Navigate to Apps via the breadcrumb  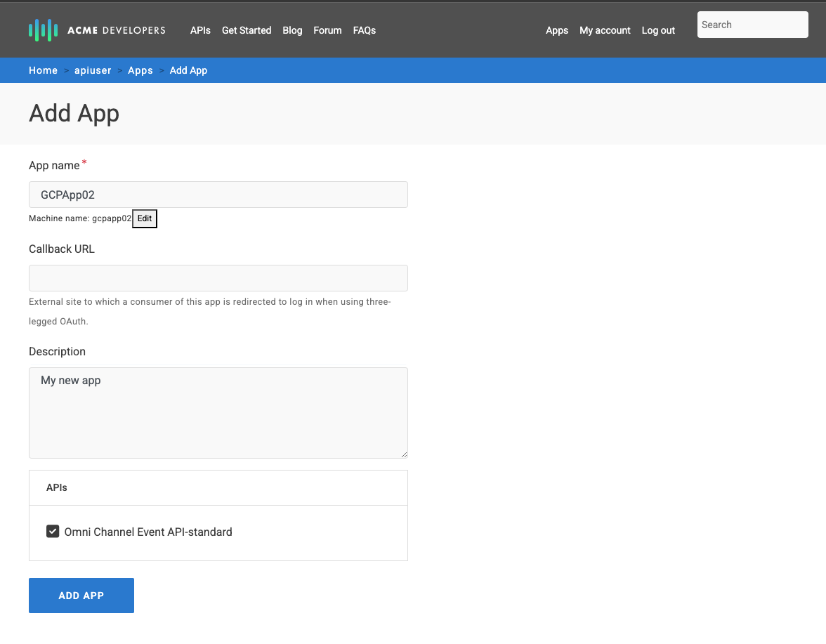[x=140, y=70]
